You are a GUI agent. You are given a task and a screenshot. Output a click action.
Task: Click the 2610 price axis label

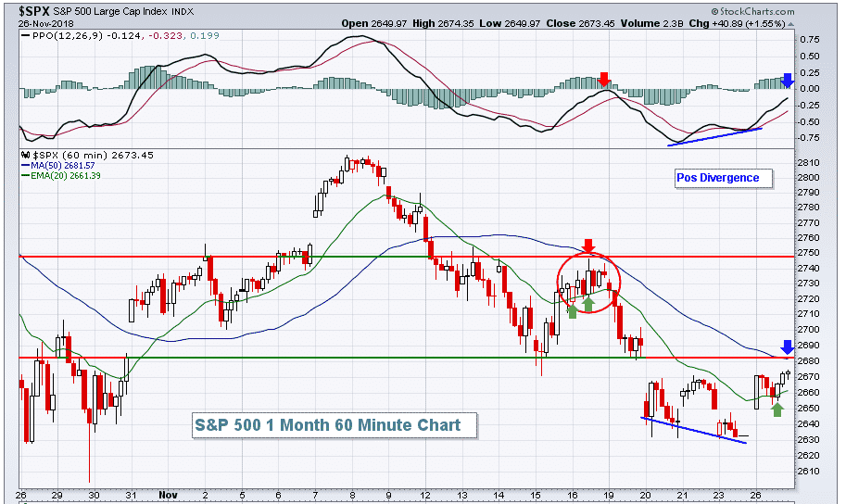click(x=808, y=472)
